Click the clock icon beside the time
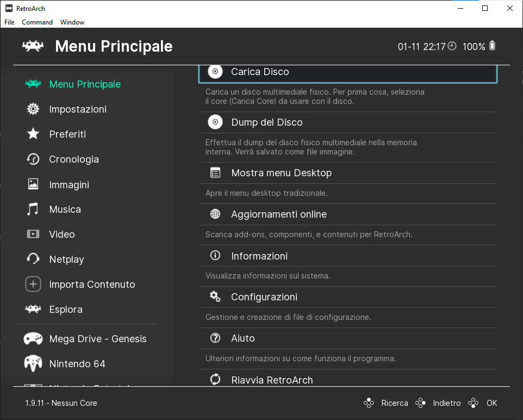This screenshot has width=523, height=420. [x=452, y=46]
